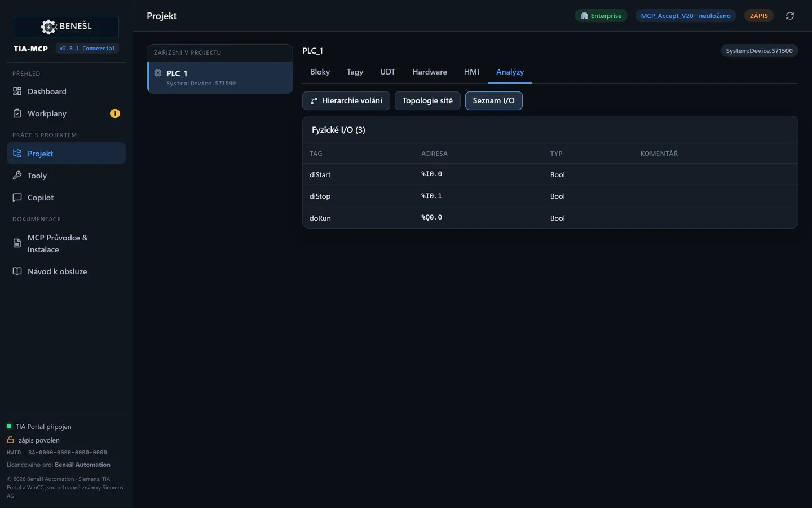This screenshot has width=812, height=508.
Task: Click the Benešl gear logo
Action: click(x=48, y=27)
